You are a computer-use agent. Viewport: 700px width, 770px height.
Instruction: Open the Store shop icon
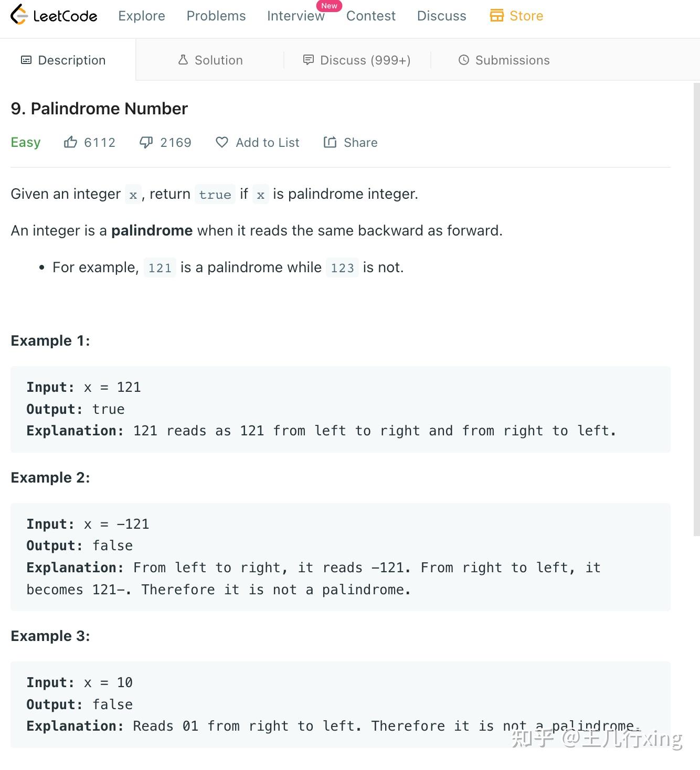click(496, 15)
